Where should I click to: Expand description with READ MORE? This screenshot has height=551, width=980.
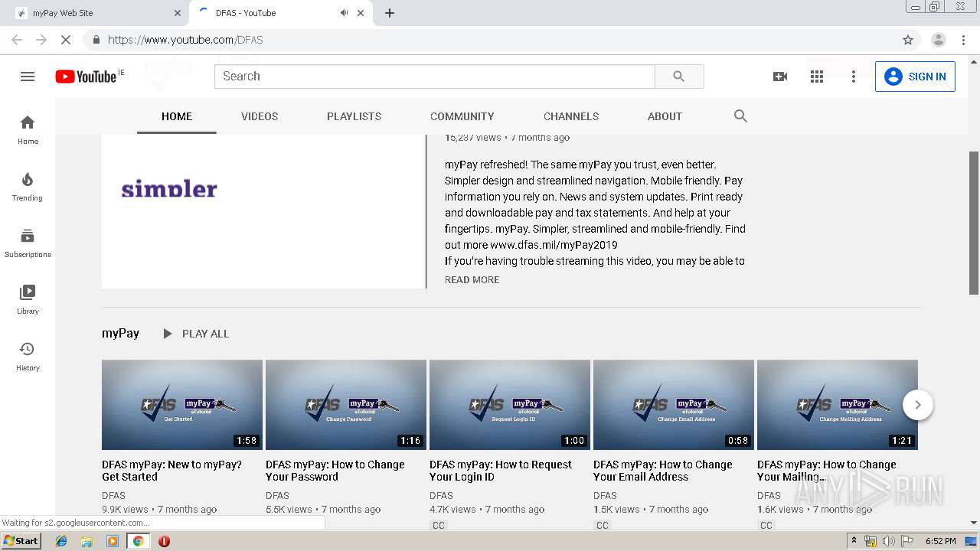(472, 280)
